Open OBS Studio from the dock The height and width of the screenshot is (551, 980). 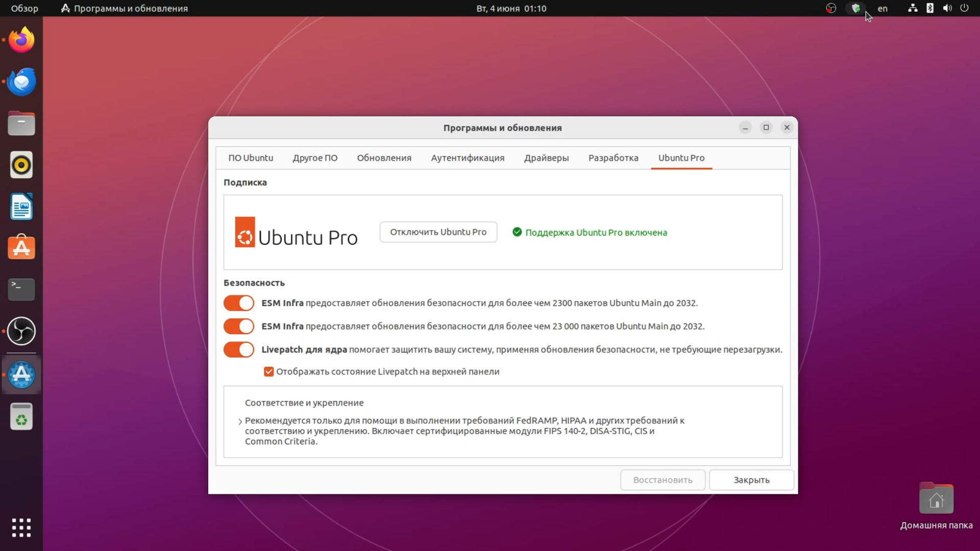point(21,331)
